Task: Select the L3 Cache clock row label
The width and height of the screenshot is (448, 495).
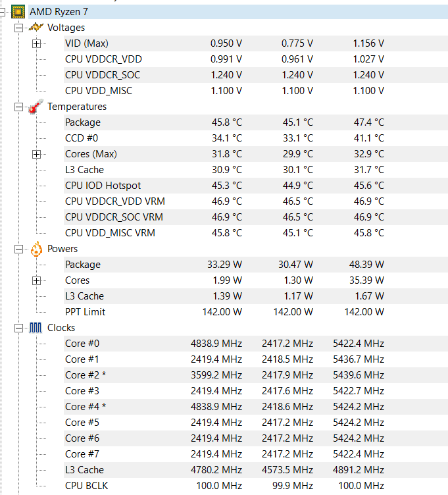Action: [x=85, y=469]
